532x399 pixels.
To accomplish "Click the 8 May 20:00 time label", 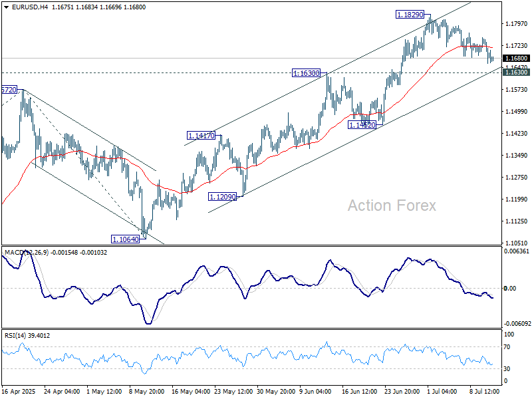I will (x=146, y=392).
